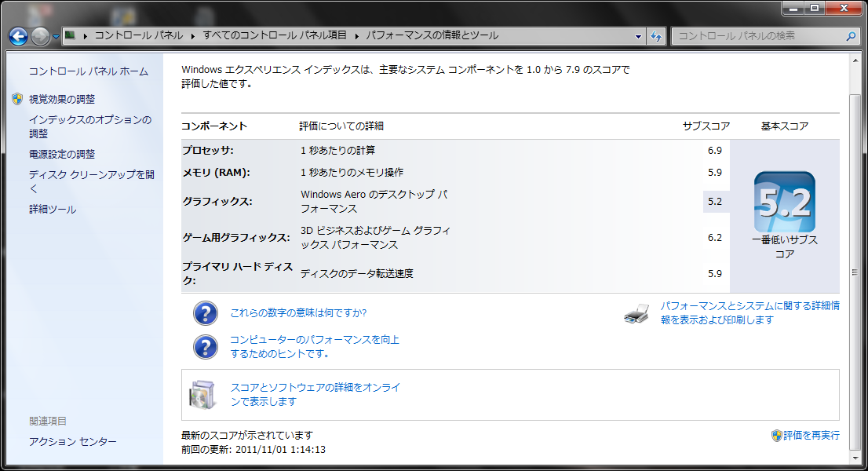Click the プロセッサ subscore 6.9

[x=715, y=151]
